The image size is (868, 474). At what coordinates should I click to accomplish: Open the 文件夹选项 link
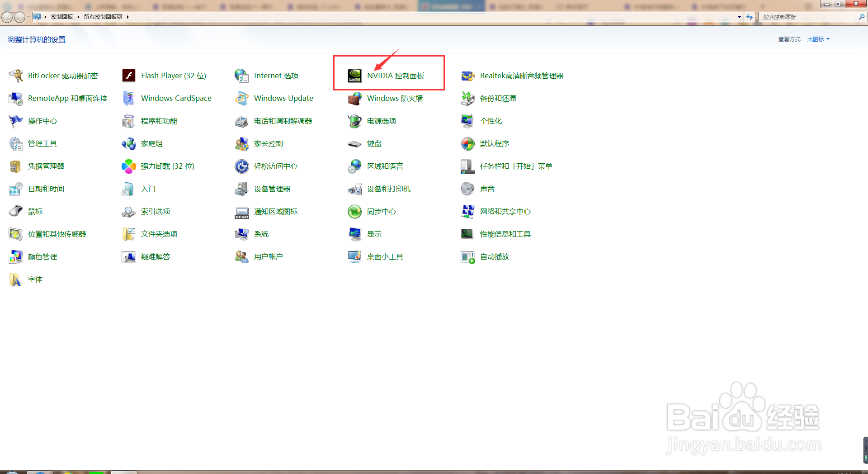tap(159, 234)
